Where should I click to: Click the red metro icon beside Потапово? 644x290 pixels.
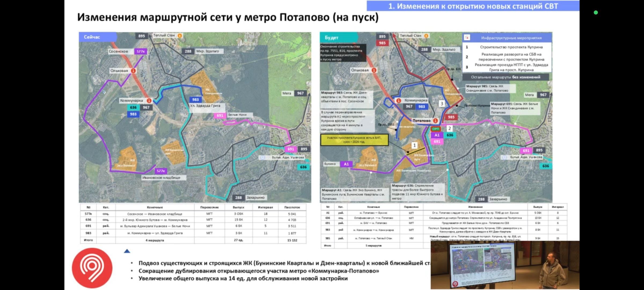point(435,121)
